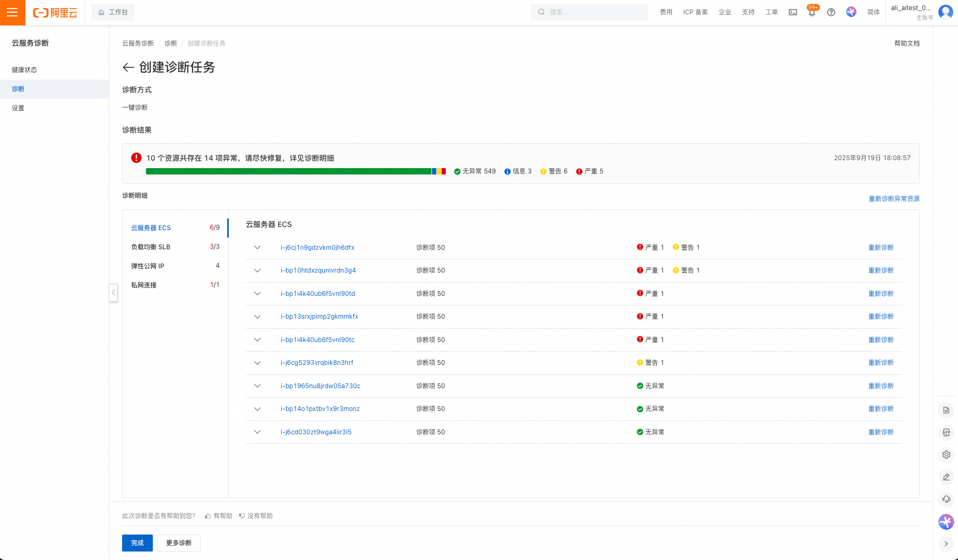Open the 费用 top menu
958x560 pixels.
[x=666, y=12]
